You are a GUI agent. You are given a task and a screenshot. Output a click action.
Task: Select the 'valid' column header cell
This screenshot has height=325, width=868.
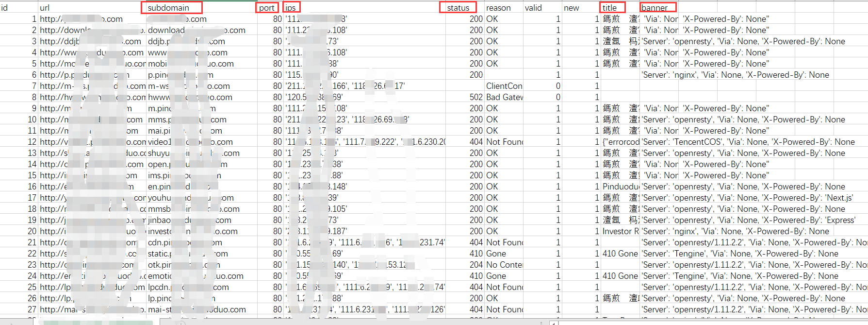(x=542, y=7)
